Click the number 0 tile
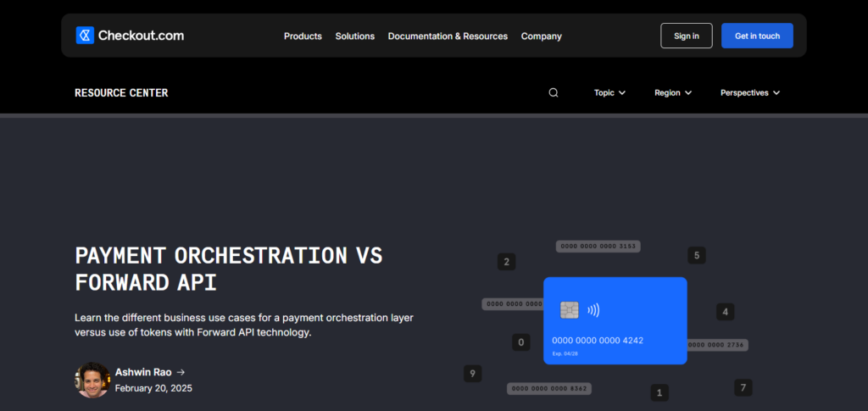Viewport: 868px width, 411px height. [521, 342]
